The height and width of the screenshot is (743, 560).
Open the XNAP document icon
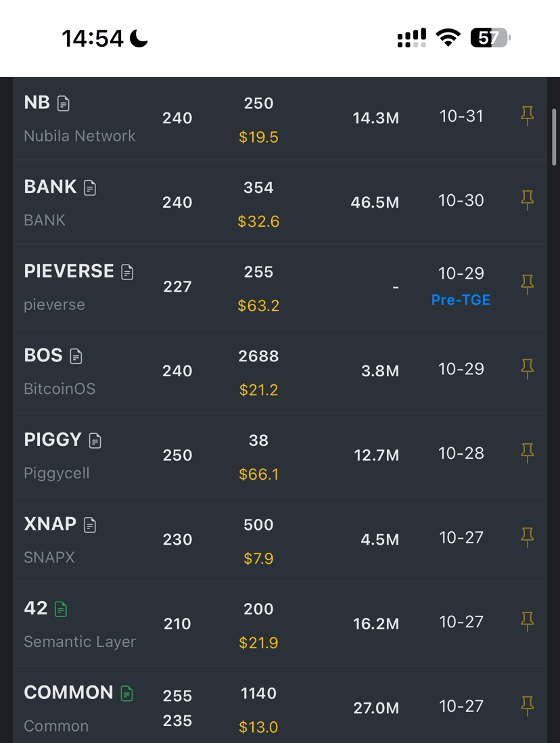(x=90, y=524)
